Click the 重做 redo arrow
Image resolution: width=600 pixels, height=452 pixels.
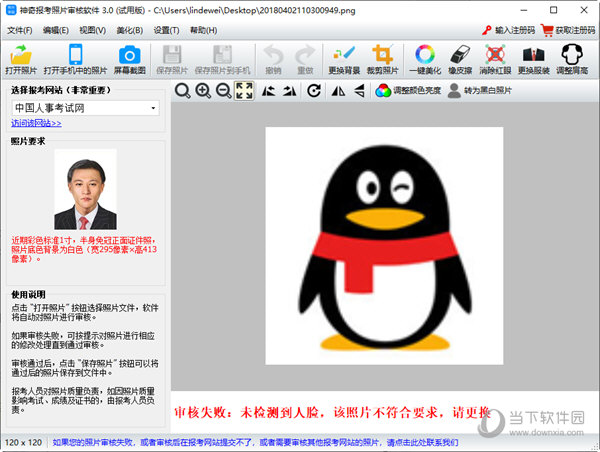click(305, 59)
